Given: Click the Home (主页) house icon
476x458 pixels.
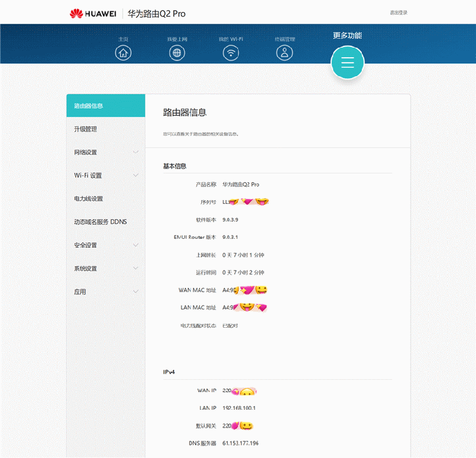Looking at the screenshot, I should (x=123, y=53).
